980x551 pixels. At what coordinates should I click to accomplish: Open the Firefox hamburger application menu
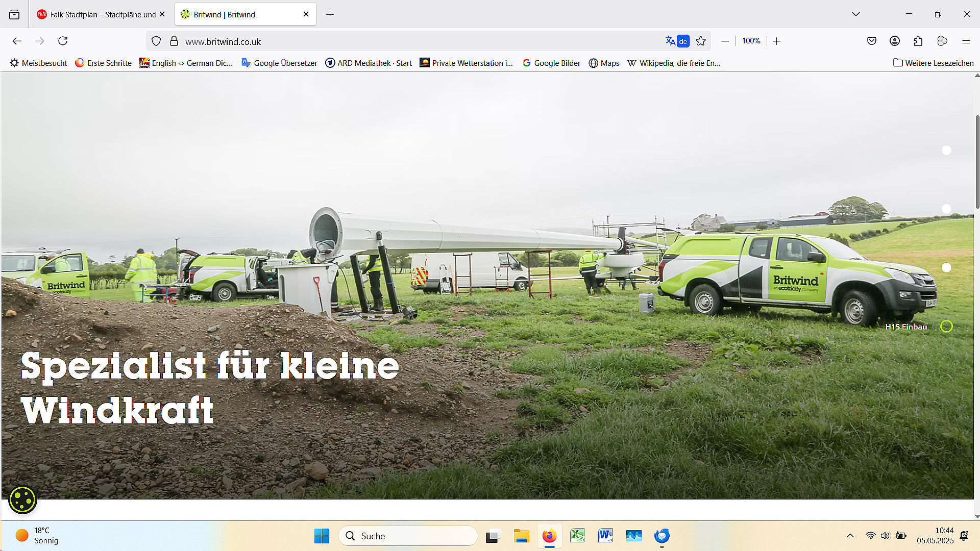(966, 41)
